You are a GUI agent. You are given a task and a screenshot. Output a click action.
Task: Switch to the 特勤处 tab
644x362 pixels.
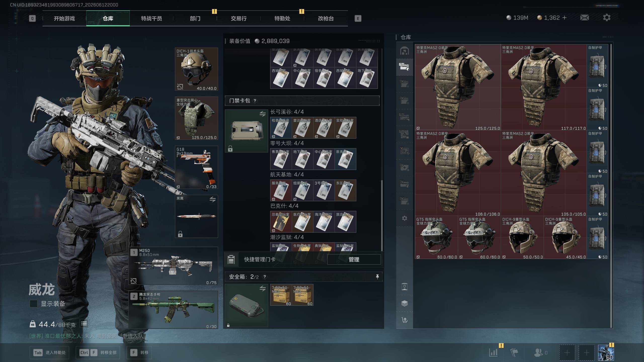click(282, 18)
